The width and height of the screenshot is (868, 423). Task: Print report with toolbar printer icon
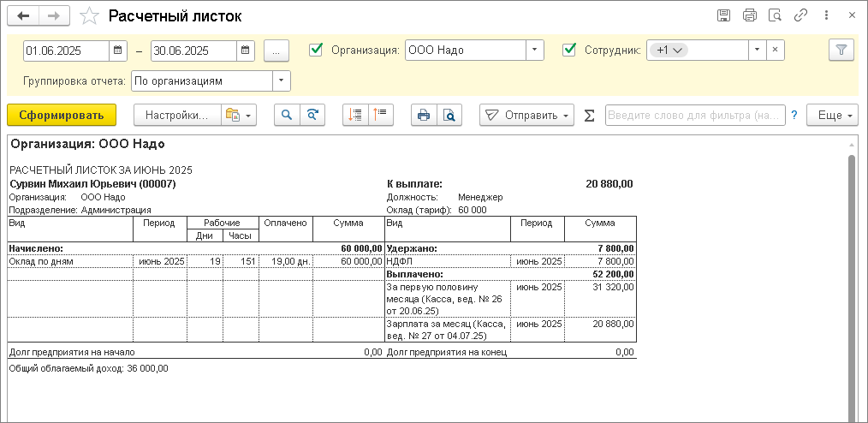point(424,115)
